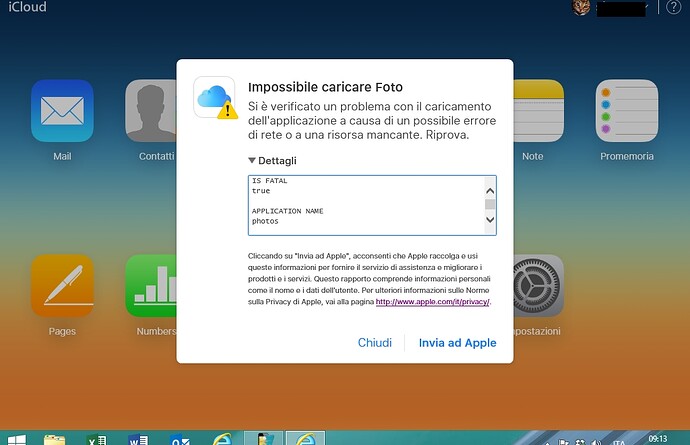The height and width of the screenshot is (445, 690).
Task: Click the user avatar picture
Action: point(581,7)
